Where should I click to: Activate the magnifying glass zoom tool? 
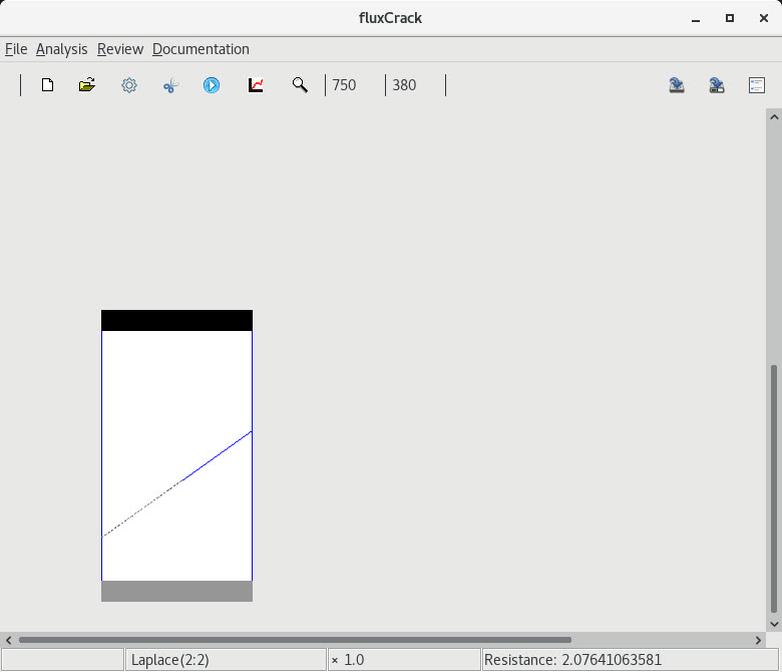click(x=299, y=85)
